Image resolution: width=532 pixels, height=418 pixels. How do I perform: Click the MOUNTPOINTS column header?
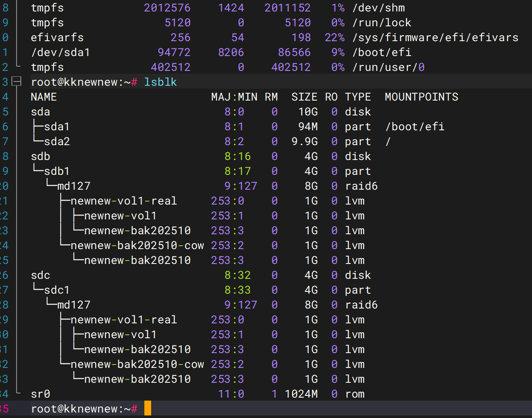coord(422,97)
